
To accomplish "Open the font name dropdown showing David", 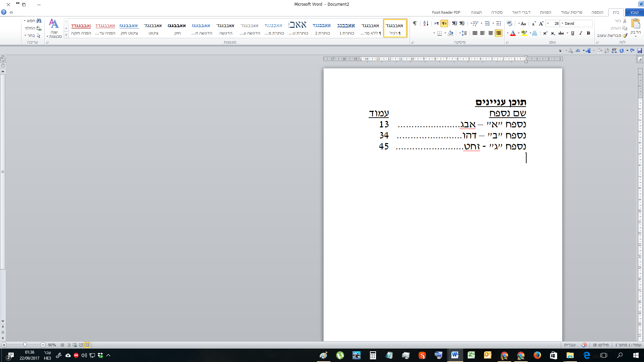I will [x=562, y=23].
